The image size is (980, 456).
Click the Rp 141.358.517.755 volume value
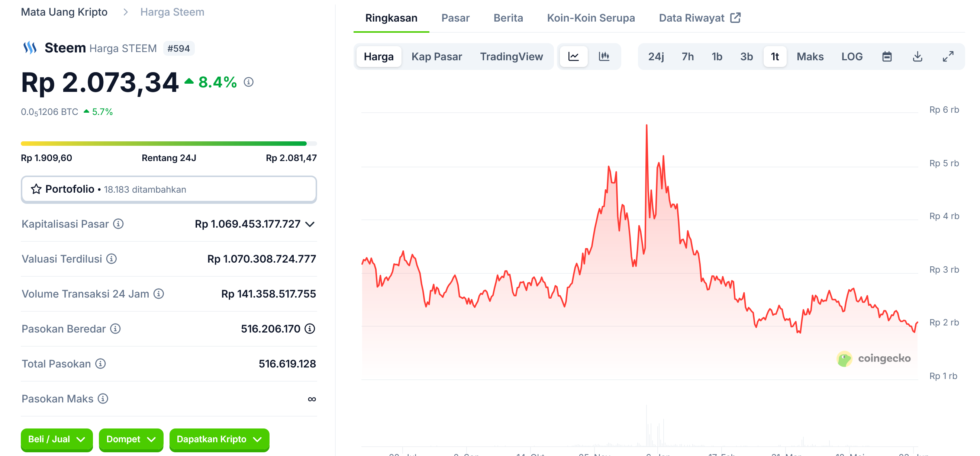tap(268, 294)
